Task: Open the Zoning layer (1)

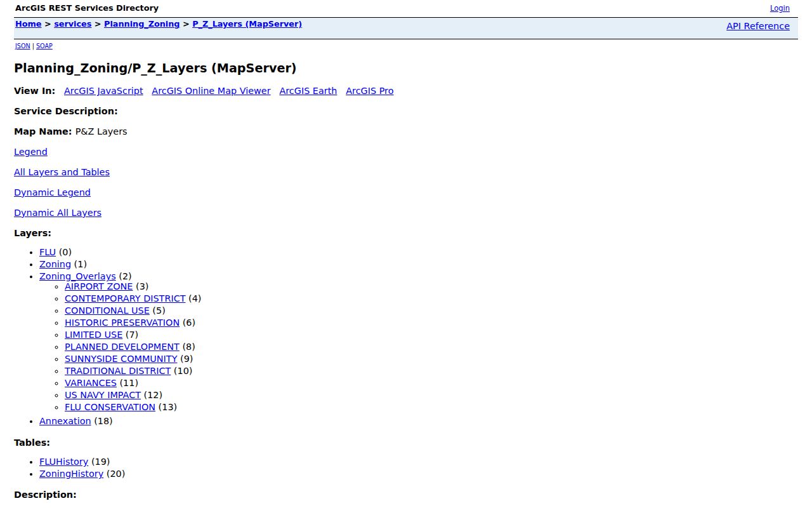Action: coord(55,264)
